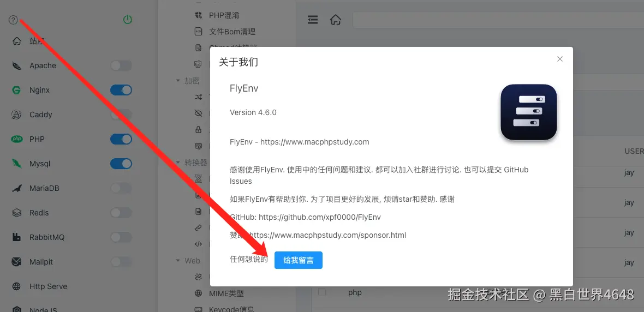Open the Keycode信息 tool
644x312 pixels.
tap(231, 309)
